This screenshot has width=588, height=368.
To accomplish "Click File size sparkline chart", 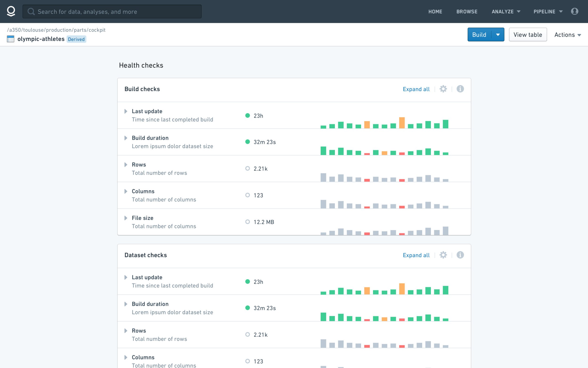I will [384, 231].
